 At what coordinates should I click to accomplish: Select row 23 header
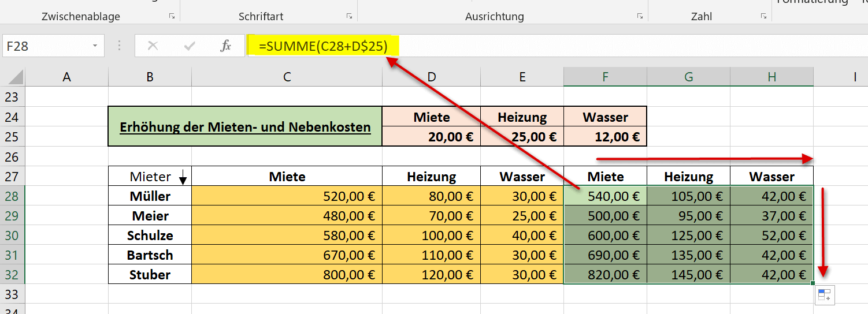tap(12, 97)
